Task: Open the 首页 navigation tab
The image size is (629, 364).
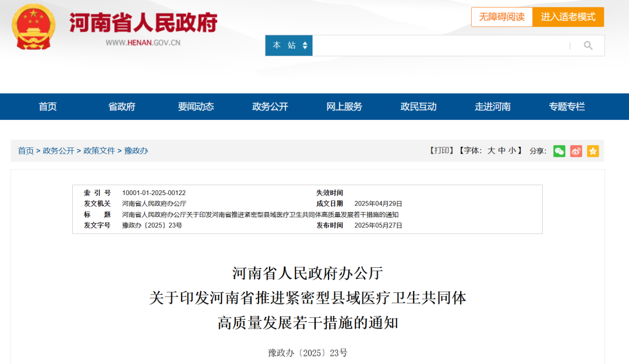Action: pyautogui.click(x=47, y=107)
